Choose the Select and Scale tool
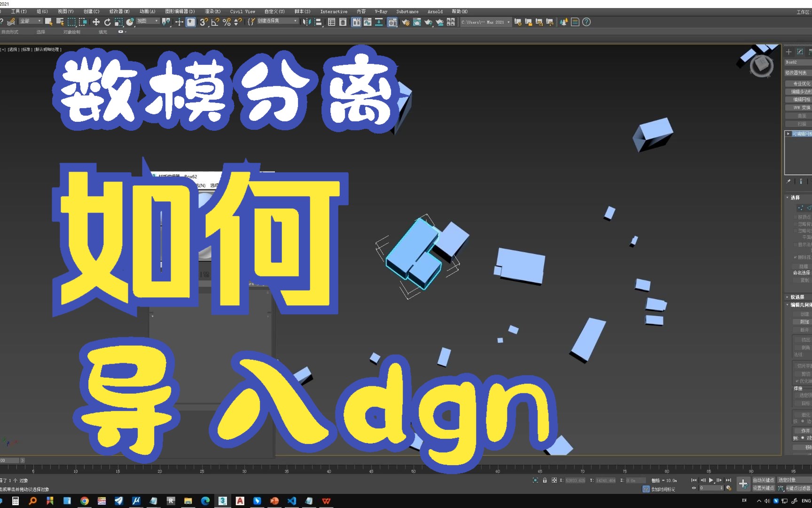 point(119,22)
